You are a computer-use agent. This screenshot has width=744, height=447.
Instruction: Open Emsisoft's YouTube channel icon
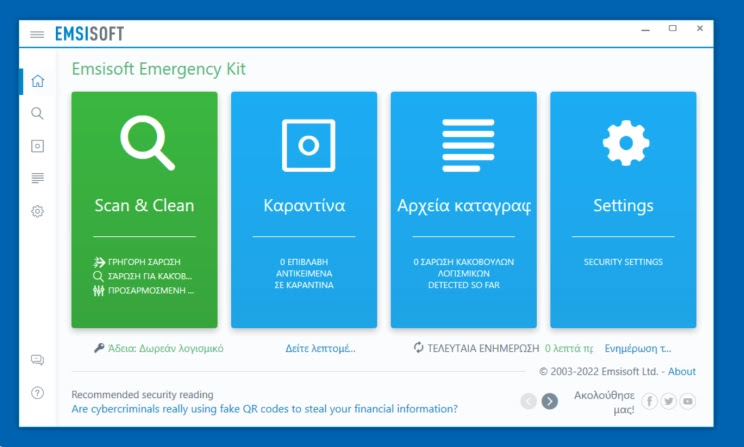click(688, 401)
